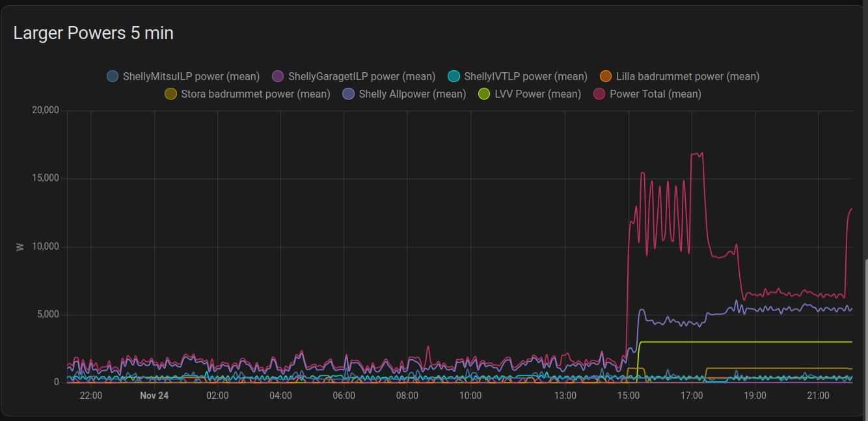Hide the Power Total (mean) legend label
The height and width of the screenshot is (421, 868).
point(655,94)
